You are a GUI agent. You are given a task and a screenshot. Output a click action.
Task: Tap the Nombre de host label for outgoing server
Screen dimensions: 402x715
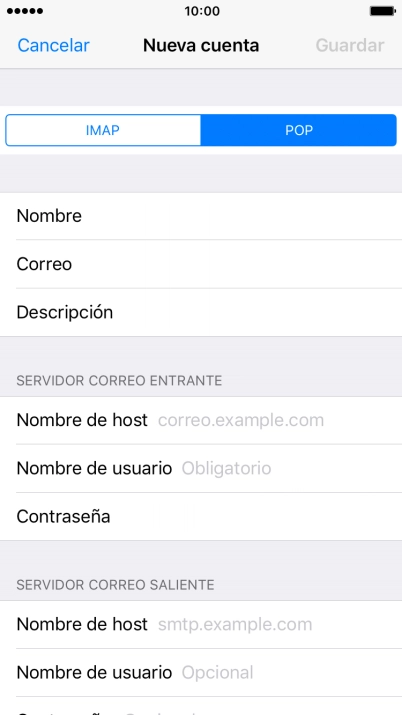point(82,624)
